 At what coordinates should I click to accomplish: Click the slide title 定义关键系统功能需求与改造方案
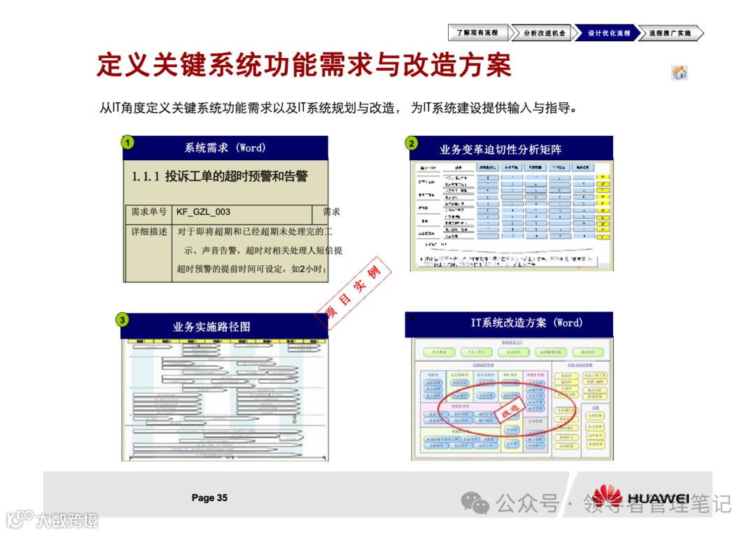304,65
